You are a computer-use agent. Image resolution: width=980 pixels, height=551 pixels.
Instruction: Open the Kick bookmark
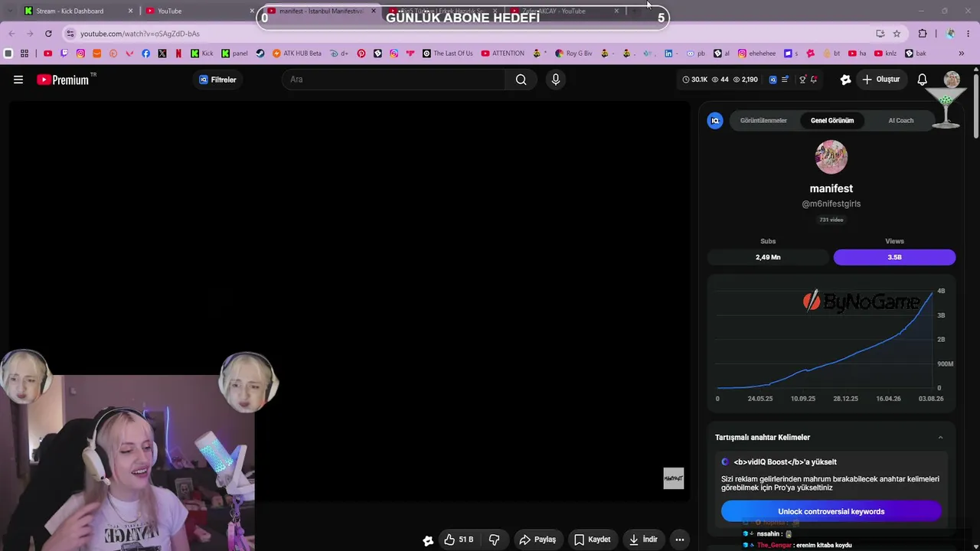(202, 54)
